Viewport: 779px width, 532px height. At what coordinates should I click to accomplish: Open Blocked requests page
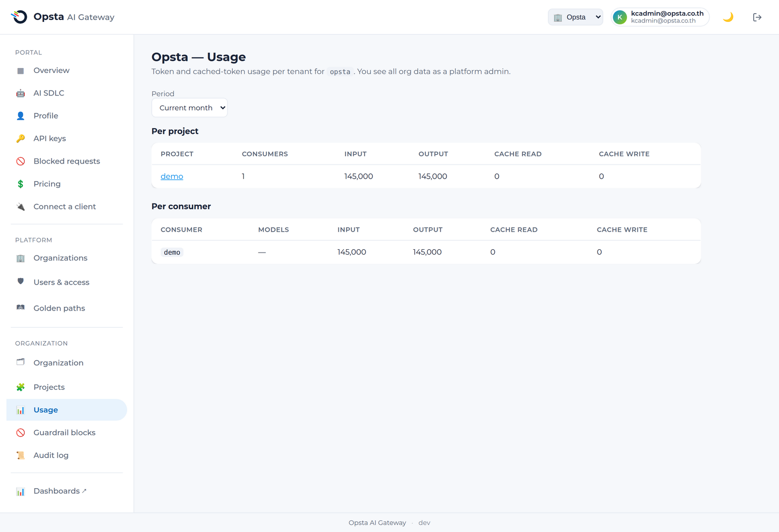(67, 161)
